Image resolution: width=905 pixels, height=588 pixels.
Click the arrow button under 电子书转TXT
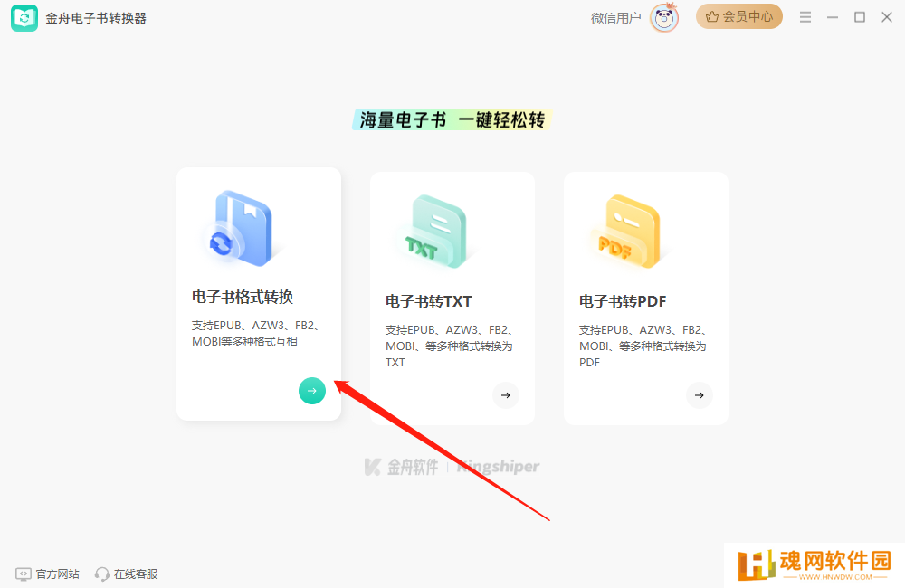506,395
